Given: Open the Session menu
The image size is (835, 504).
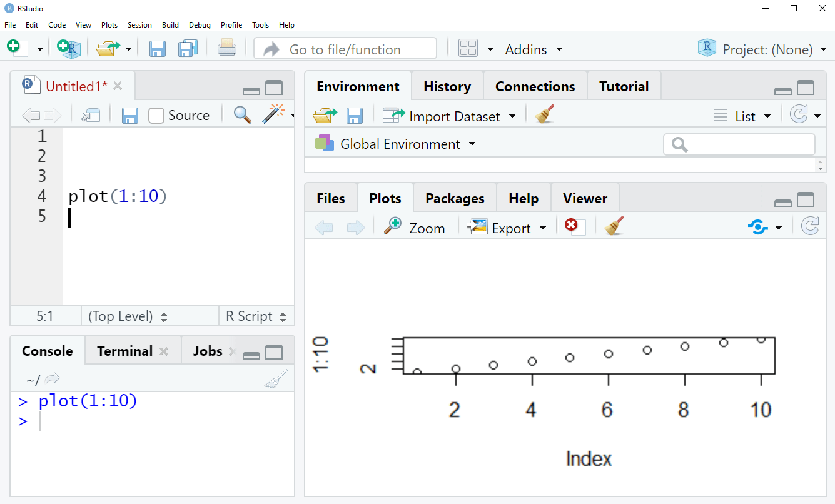Looking at the screenshot, I should [139, 25].
